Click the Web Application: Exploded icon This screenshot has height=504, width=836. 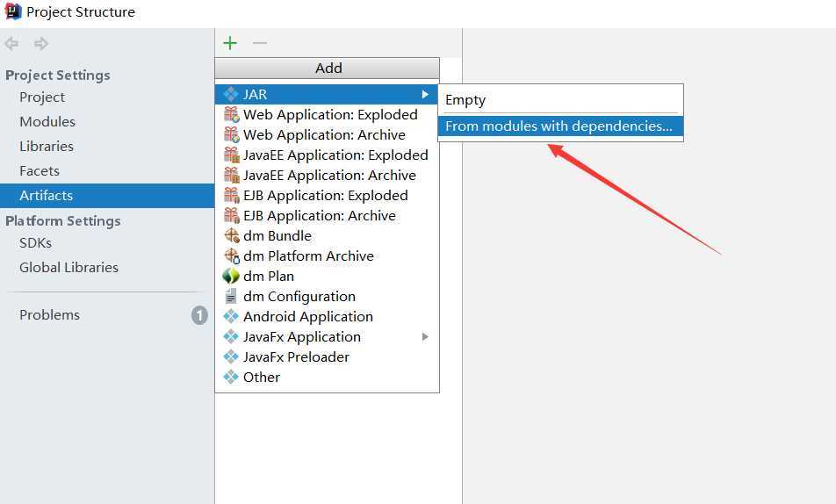(x=232, y=115)
